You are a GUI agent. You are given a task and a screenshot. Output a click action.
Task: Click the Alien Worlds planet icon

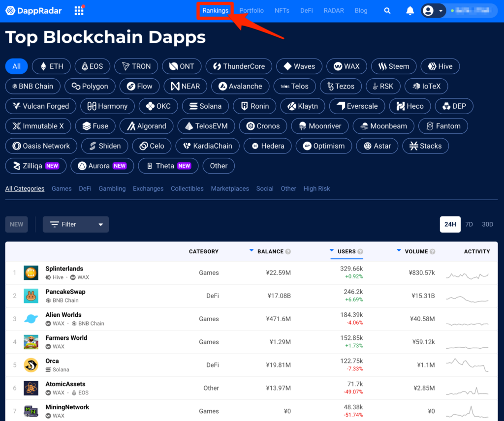31,319
